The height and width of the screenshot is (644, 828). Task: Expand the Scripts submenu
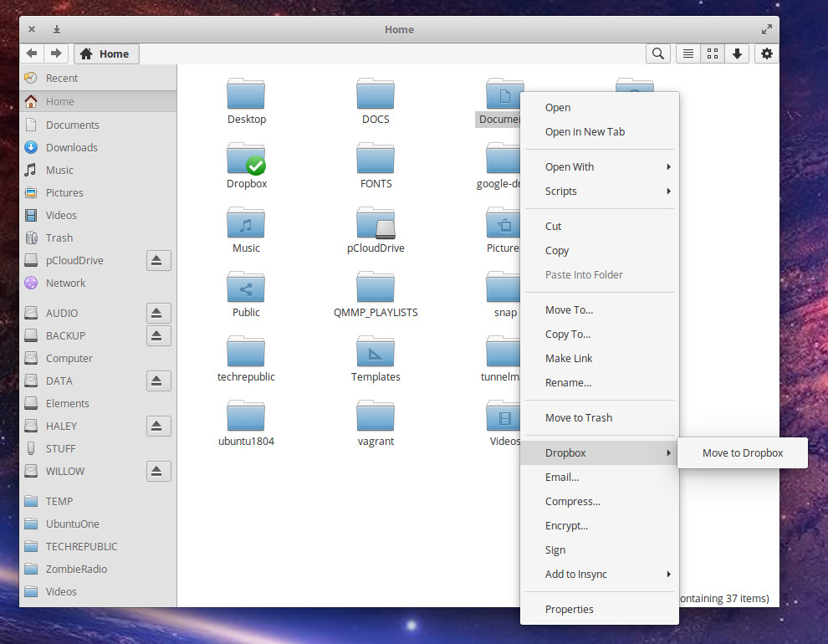point(560,191)
